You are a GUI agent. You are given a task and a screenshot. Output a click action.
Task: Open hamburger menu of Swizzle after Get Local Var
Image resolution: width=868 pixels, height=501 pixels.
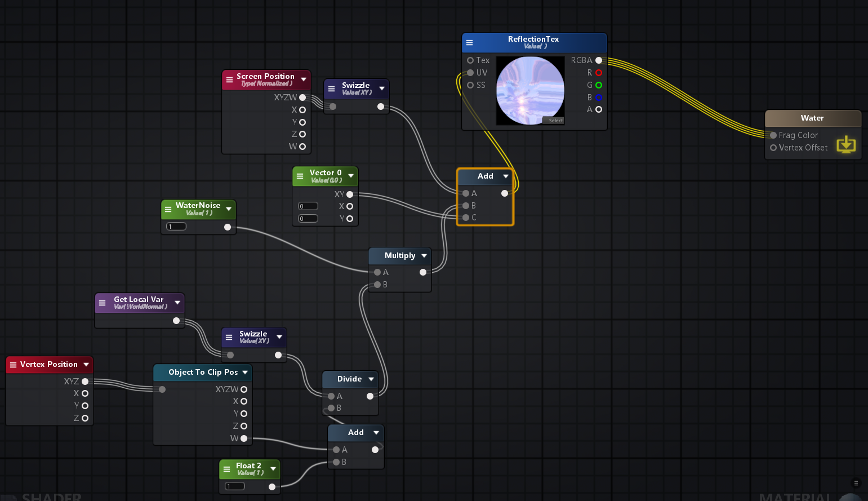tap(229, 337)
